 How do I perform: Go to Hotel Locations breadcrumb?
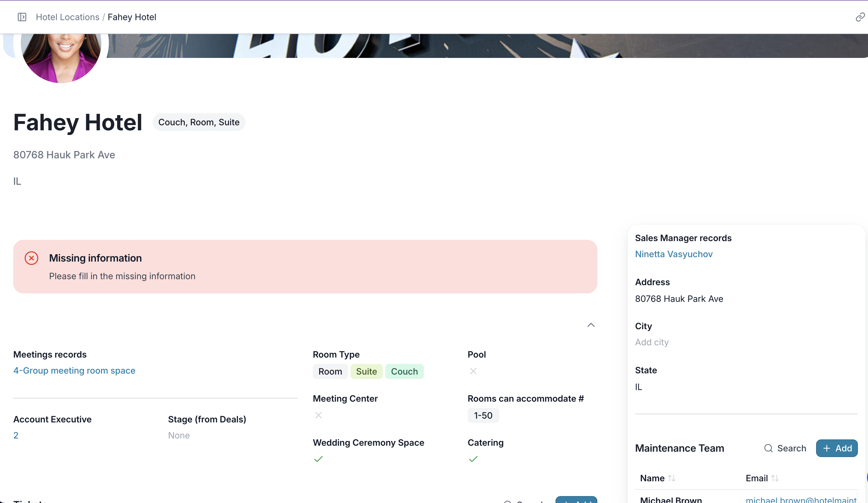pos(68,17)
